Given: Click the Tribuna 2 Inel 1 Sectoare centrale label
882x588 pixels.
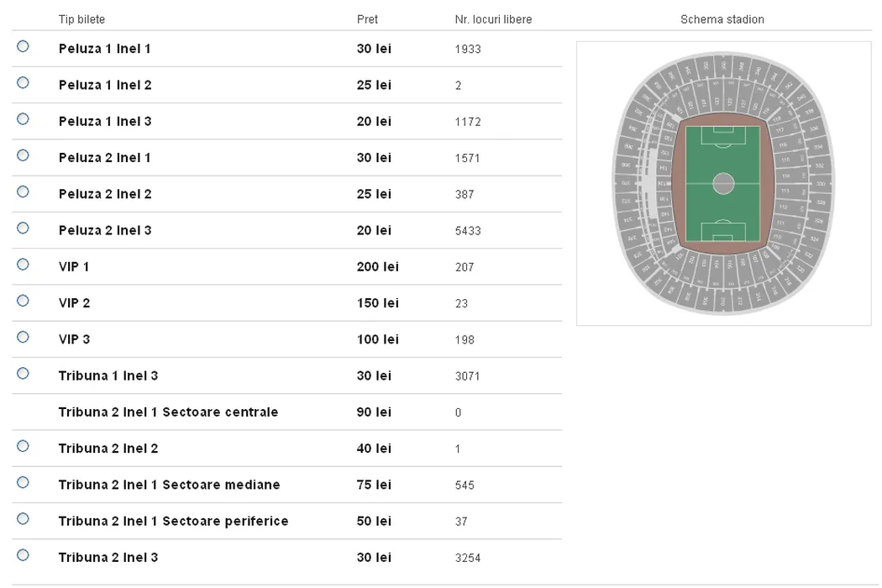Looking at the screenshot, I should (x=168, y=412).
